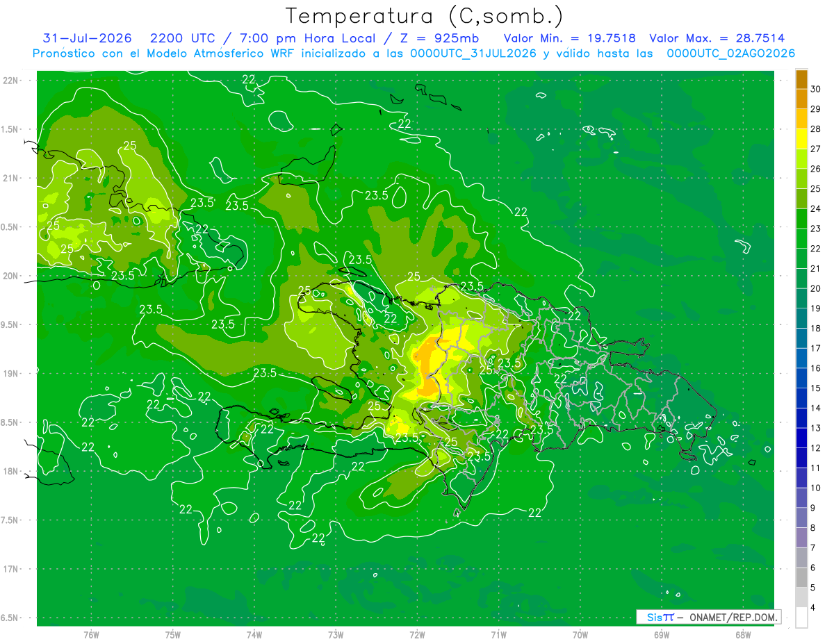834x644 pixels.
Task: Click the 'ONAMET/REP.DOM.' credit label
Action: click(733, 617)
